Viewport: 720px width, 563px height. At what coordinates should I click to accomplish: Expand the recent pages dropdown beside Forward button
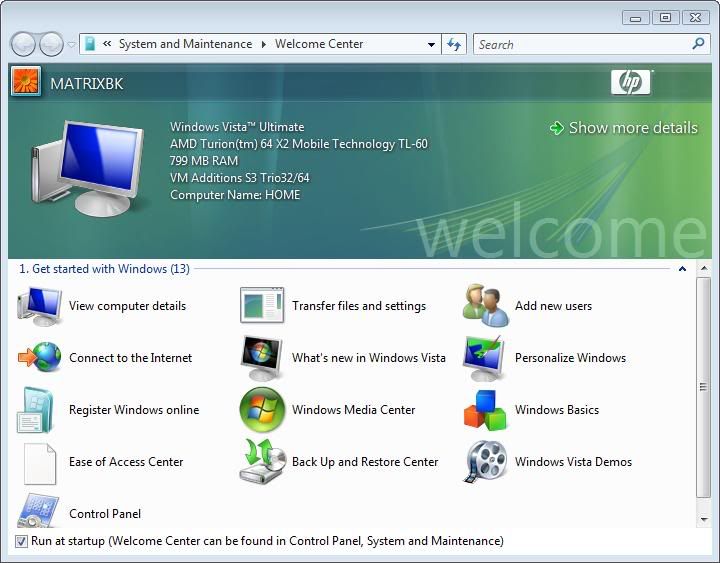(71, 45)
